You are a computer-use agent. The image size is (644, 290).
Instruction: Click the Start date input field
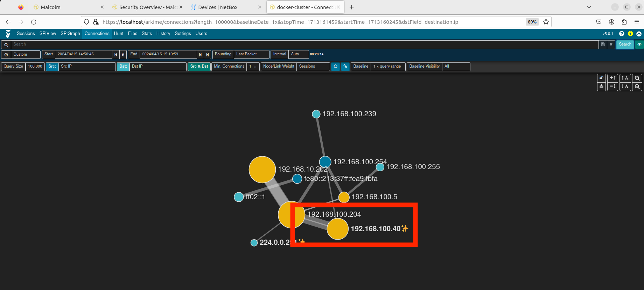tap(83, 54)
